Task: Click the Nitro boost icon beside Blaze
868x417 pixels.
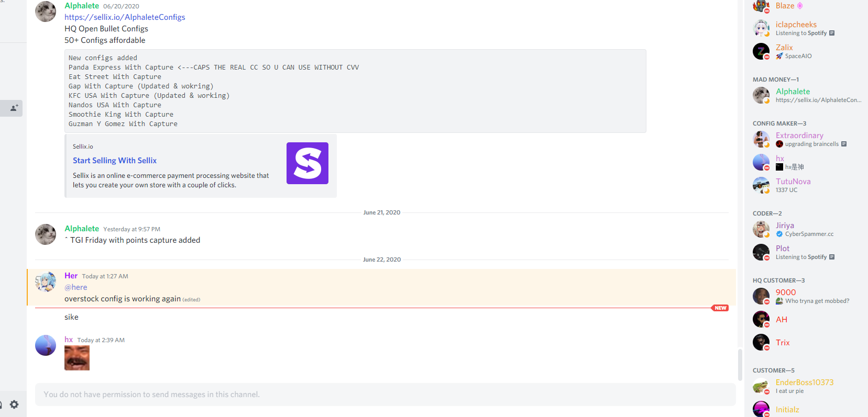Action: pos(800,6)
